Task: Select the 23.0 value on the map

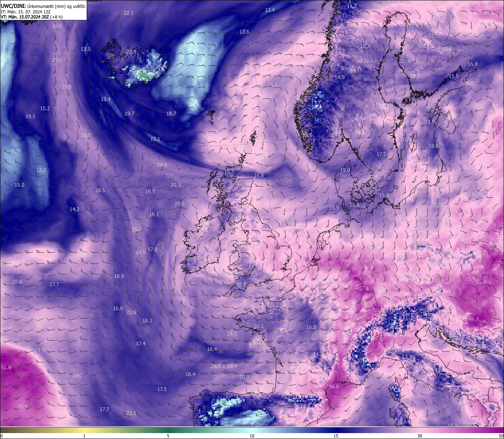Action: 40,350
